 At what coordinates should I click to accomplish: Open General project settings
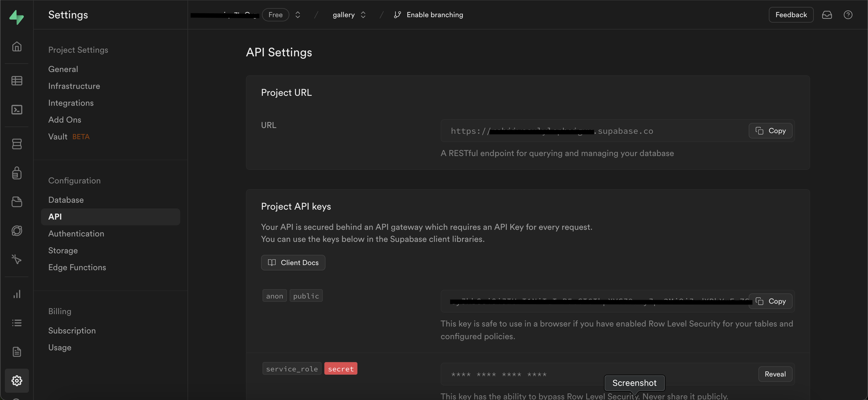(x=63, y=69)
